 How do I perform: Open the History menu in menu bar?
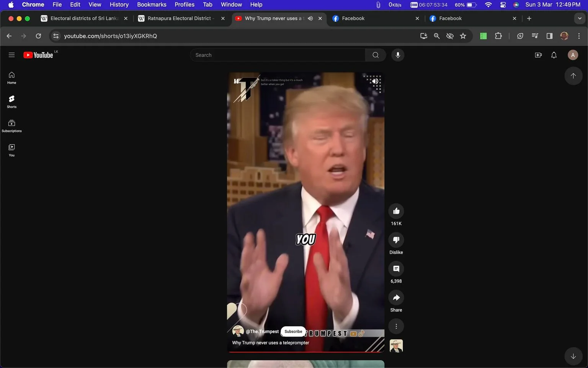point(119,5)
